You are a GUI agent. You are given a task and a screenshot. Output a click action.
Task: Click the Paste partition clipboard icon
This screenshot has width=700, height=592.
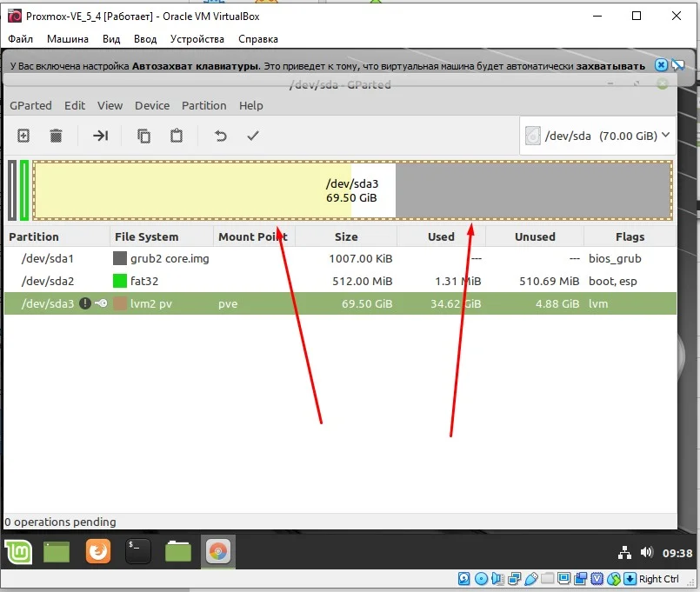pyautogui.click(x=177, y=136)
